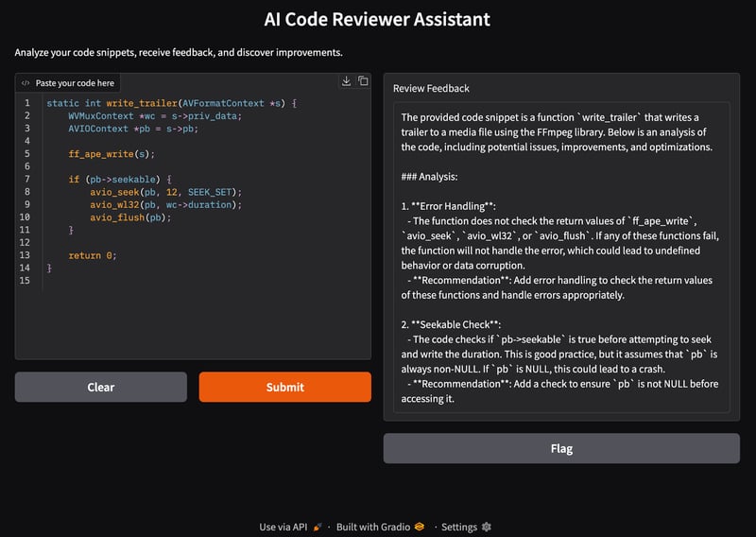Image resolution: width=756 pixels, height=537 pixels.
Task: Click the 'if (pb->seekable) {' line
Action: 120,179
